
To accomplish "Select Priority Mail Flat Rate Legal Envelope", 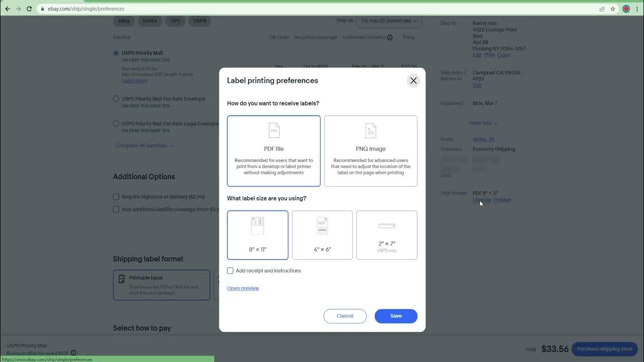I will (x=116, y=124).
